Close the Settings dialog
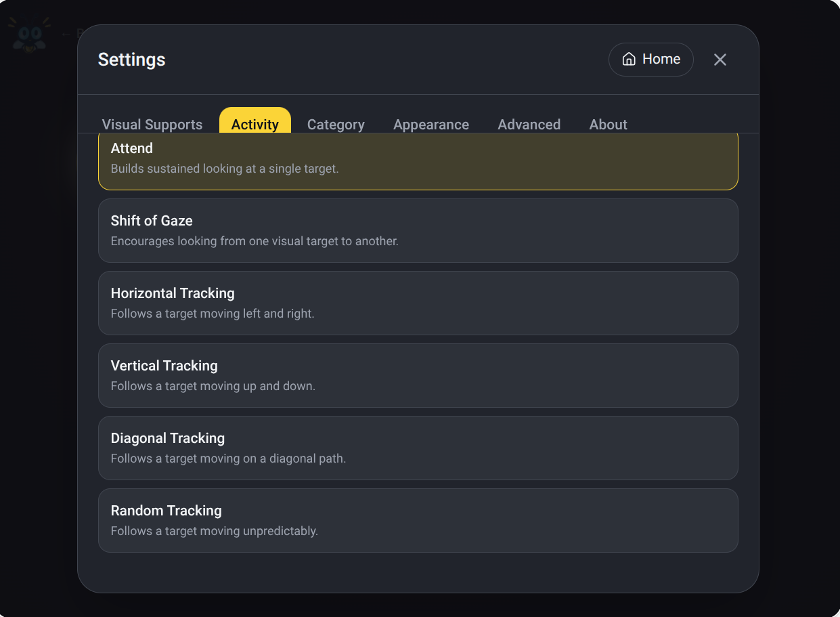The width and height of the screenshot is (840, 617). pyautogui.click(x=720, y=60)
